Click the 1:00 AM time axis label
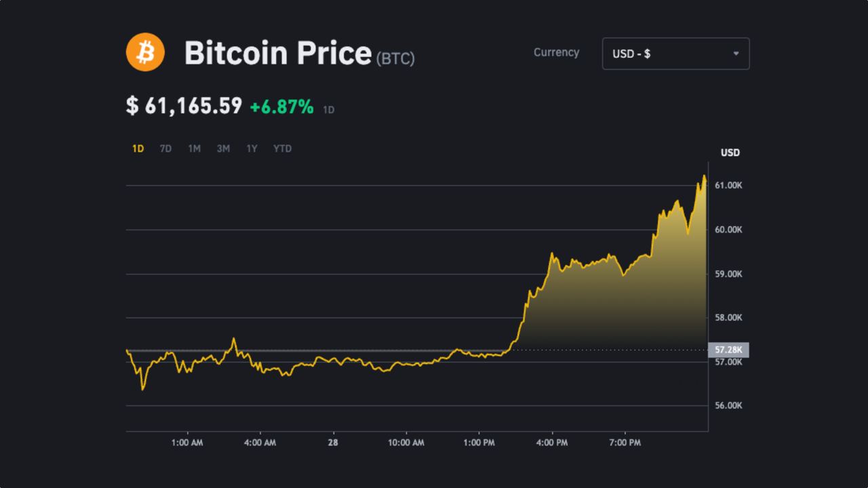 [187, 443]
